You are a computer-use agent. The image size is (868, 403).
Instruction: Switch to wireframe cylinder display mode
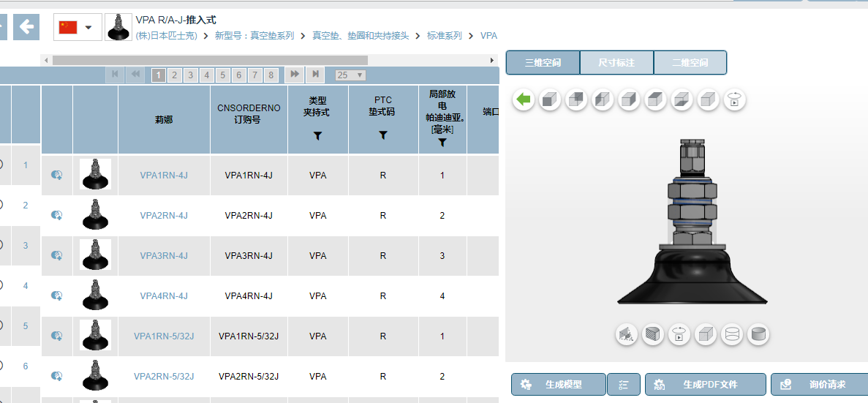point(733,334)
